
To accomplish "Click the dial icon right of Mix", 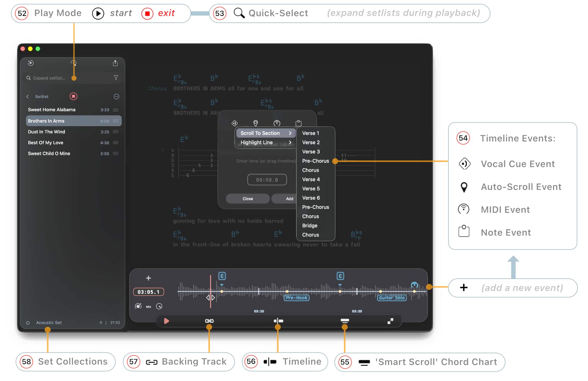I will pos(159,306).
